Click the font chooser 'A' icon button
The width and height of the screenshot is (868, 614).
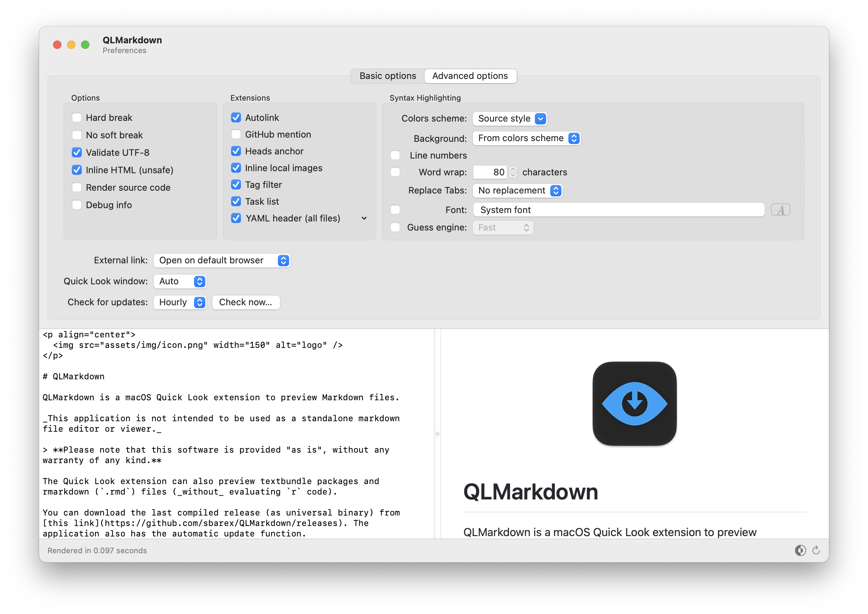(780, 210)
